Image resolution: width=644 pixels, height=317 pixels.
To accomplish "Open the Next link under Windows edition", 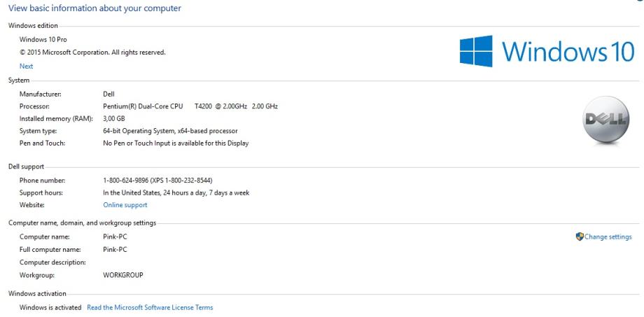I will (26, 66).
